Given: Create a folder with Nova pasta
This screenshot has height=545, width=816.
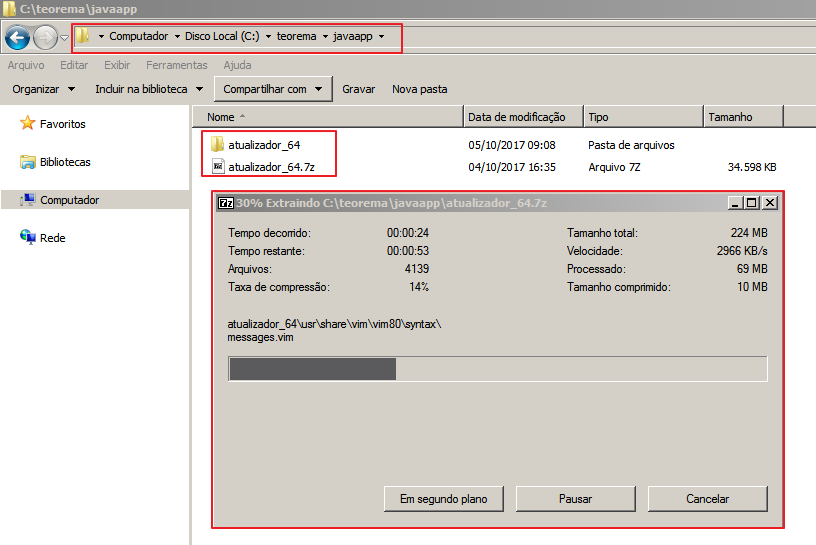Looking at the screenshot, I should coord(419,89).
